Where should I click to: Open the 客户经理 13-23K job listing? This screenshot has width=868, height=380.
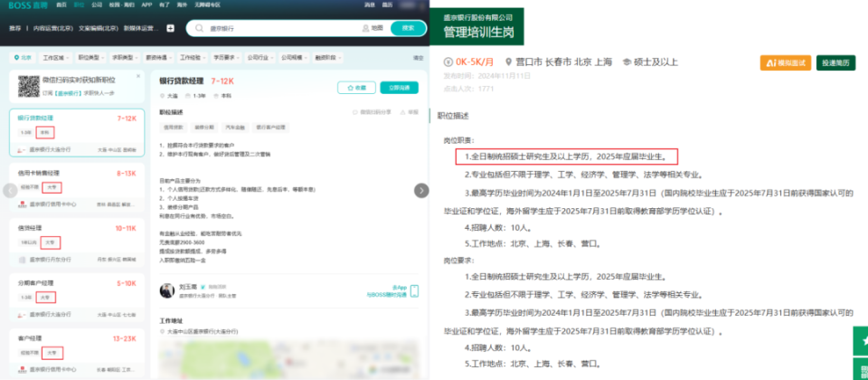(x=77, y=352)
